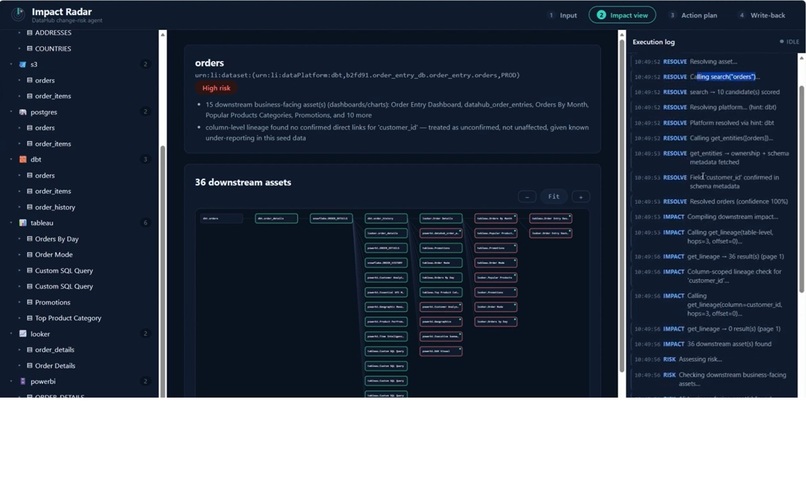Collapse the s3 platform group
This screenshot has height=497, width=806.
(11, 65)
